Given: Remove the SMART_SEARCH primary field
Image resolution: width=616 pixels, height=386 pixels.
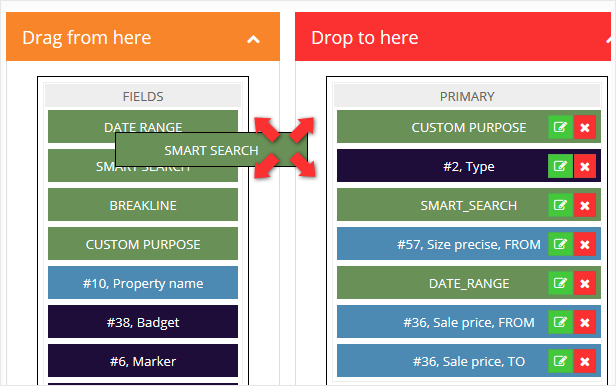Looking at the screenshot, I should click(x=585, y=205).
